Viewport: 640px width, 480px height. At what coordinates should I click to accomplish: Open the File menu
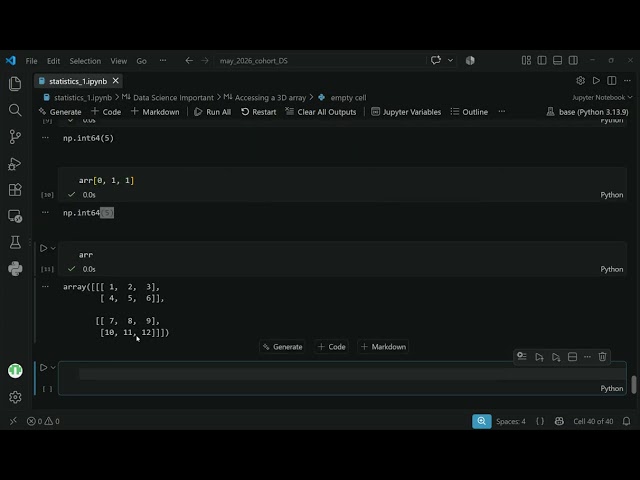(x=31, y=61)
